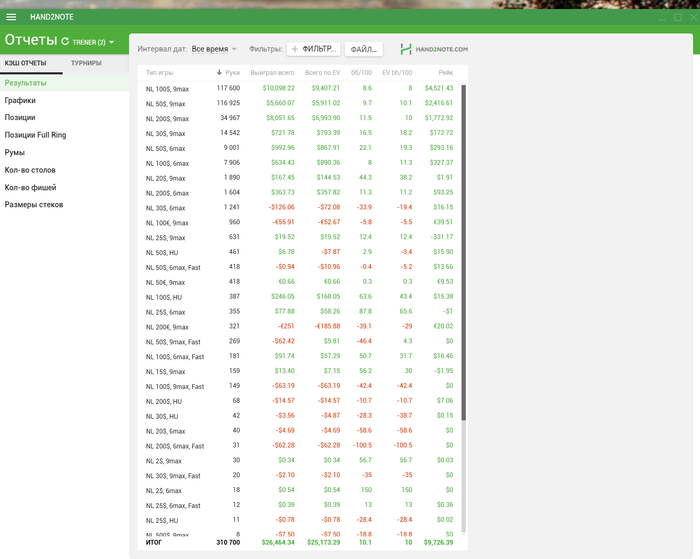The image size is (700, 559).
Task: Select the NL 50$, 6max, Fast row
Action: (299, 267)
